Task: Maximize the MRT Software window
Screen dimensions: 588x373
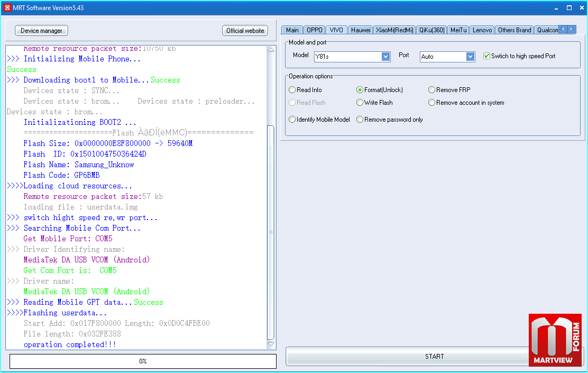Action: tap(569, 8)
